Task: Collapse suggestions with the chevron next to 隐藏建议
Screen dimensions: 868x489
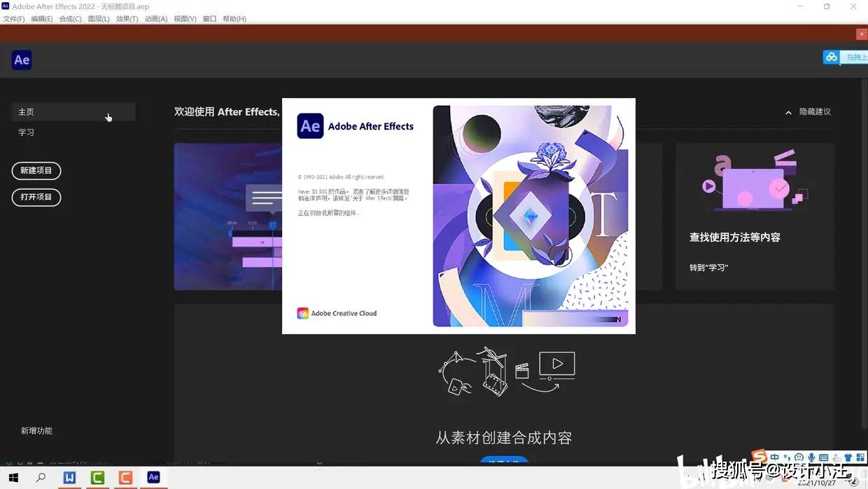Action: [788, 112]
